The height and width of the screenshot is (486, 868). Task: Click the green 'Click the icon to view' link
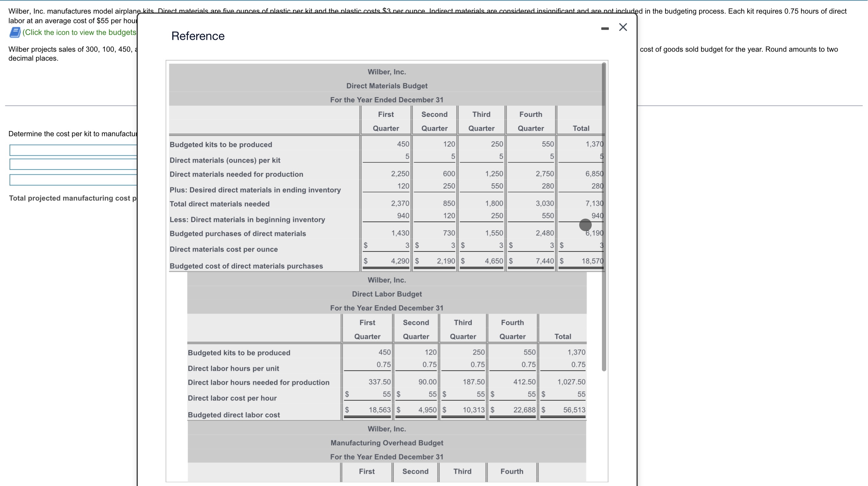[79, 32]
